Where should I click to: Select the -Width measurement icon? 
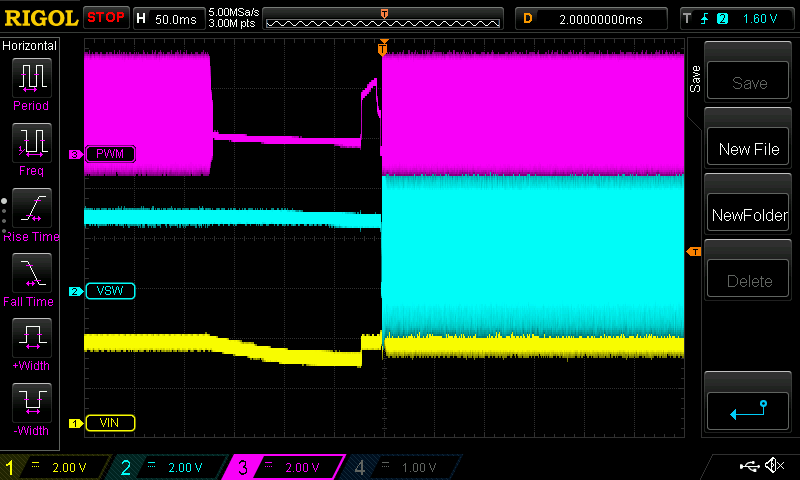tap(32, 402)
